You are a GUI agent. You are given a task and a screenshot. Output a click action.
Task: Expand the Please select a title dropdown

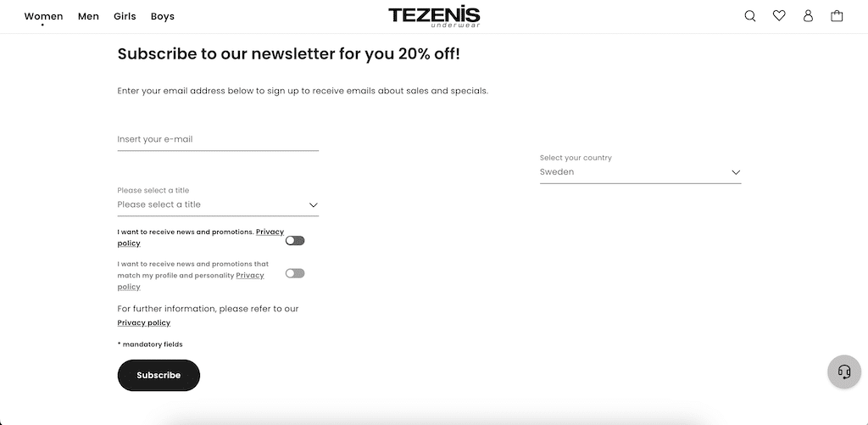coord(218,204)
